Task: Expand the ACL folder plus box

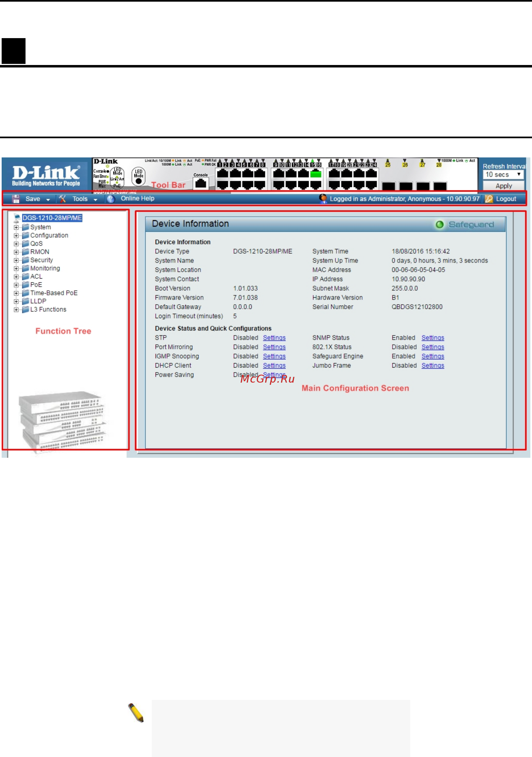Action: 16,277
